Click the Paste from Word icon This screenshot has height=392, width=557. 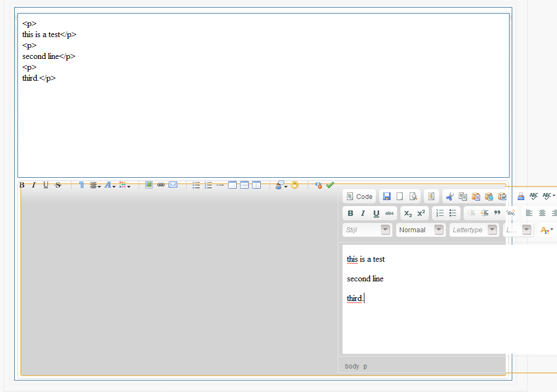(x=502, y=197)
